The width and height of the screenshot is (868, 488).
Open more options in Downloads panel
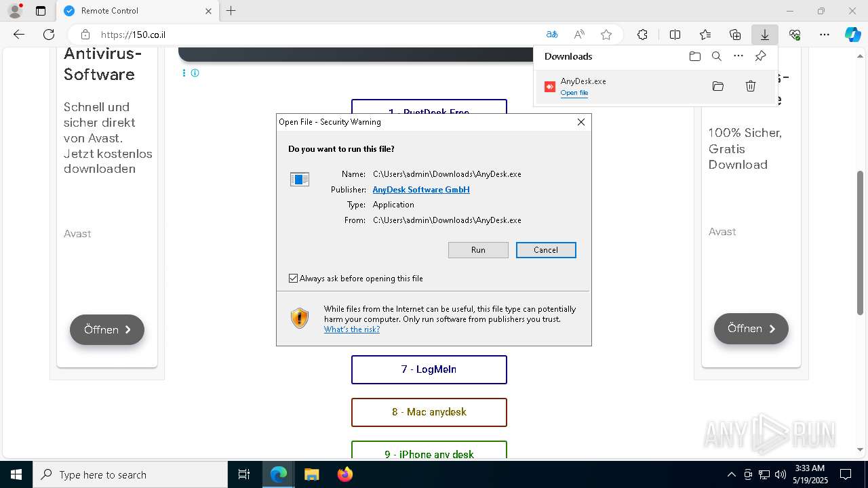738,56
